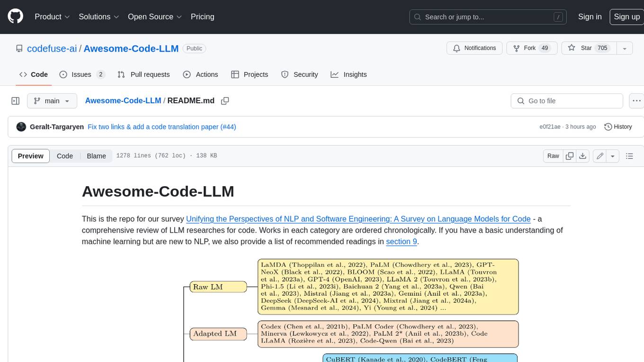The image size is (644, 362).
Task: Switch to the Issues tab
Action: (82, 74)
